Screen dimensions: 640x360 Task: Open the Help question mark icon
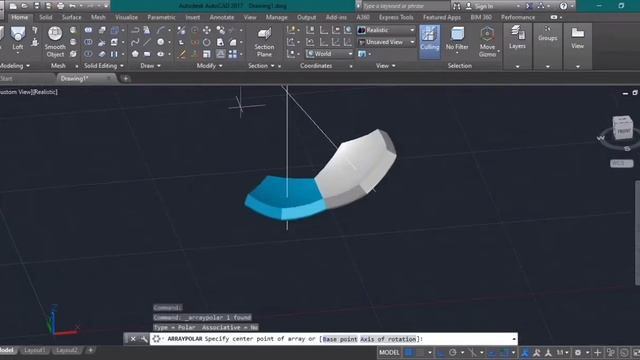[x=563, y=6]
